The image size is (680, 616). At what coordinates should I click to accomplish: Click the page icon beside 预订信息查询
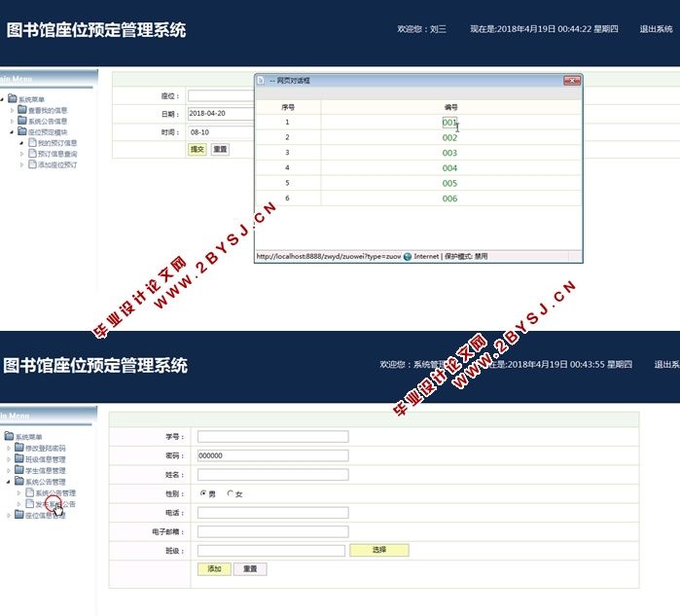32,153
